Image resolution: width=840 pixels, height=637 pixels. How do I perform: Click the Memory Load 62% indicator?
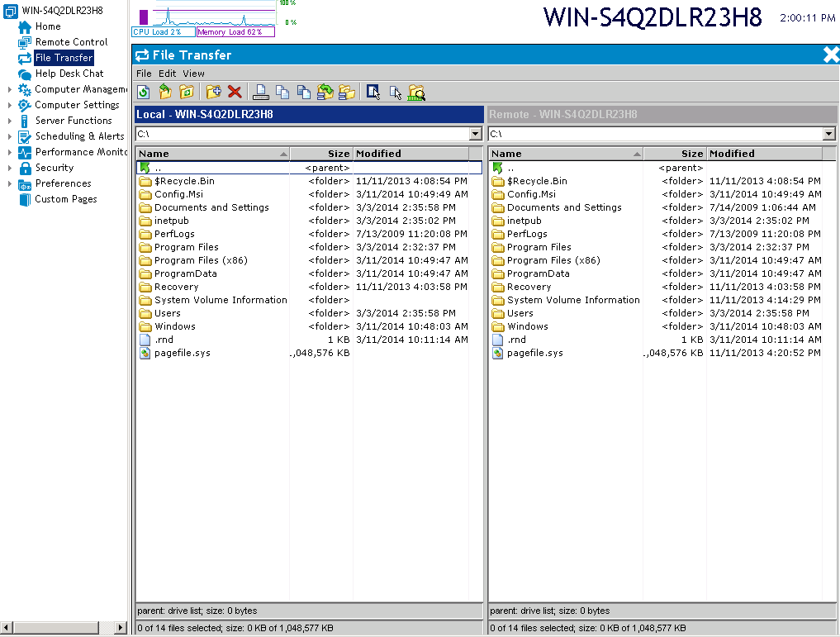click(235, 32)
